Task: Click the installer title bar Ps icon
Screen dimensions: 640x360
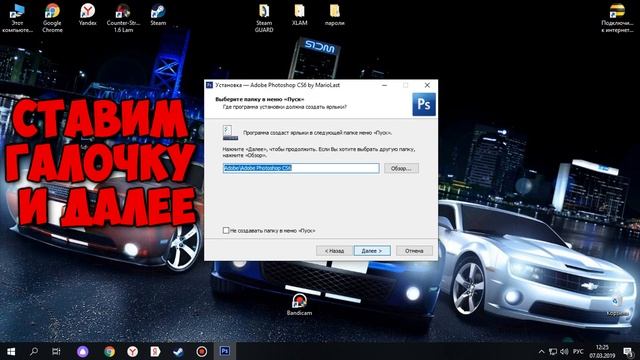Action: pyautogui.click(x=209, y=85)
